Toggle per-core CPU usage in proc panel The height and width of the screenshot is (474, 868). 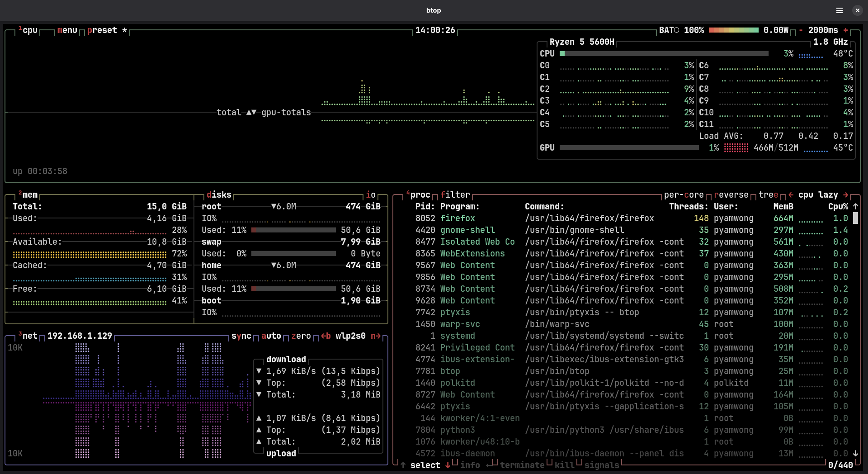[x=684, y=195]
